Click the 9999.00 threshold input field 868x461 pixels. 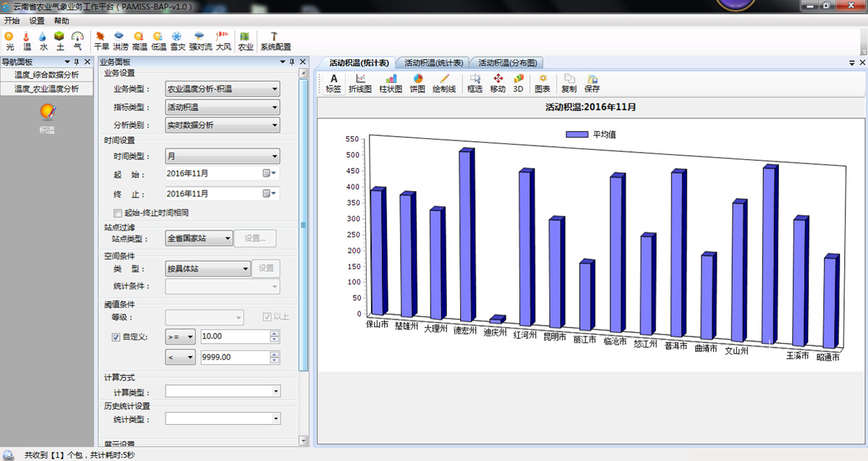235,357
